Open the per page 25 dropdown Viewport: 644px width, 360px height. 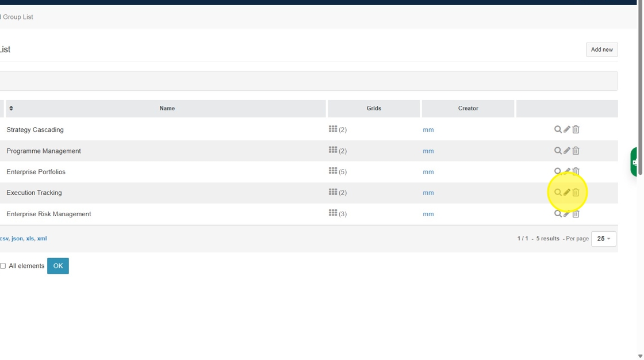(603, 239)
